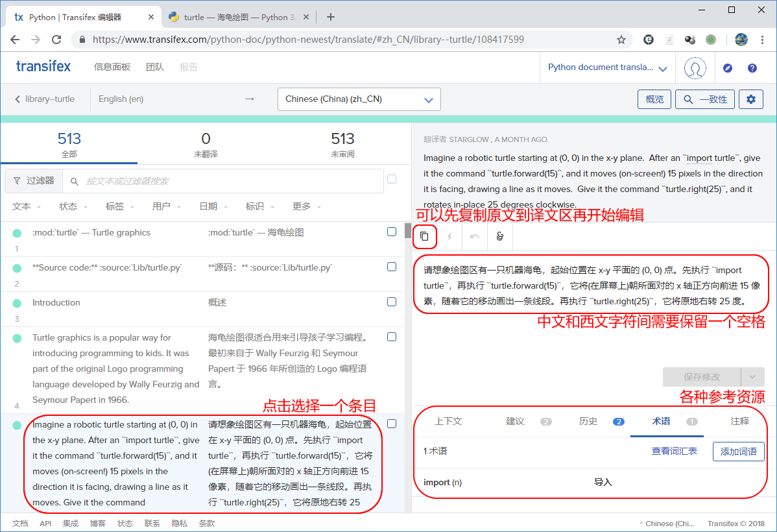Open the editor settings gear icon

coord(751,99)
